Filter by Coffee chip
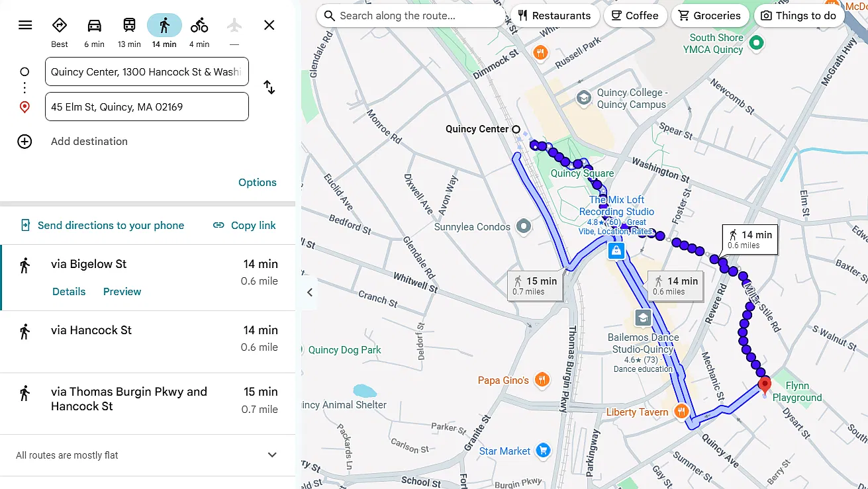Screen dimensions: 868x489 click(634, 16)
